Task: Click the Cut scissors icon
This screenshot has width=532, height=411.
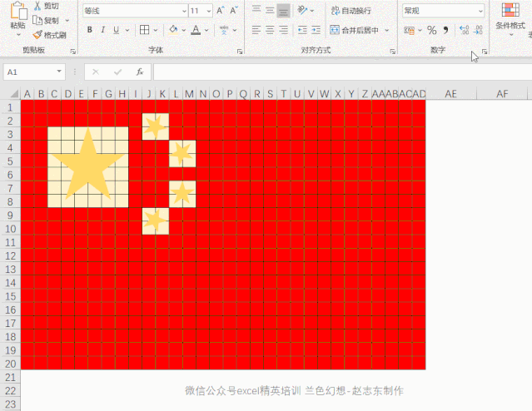Action: tap(37, 6)
